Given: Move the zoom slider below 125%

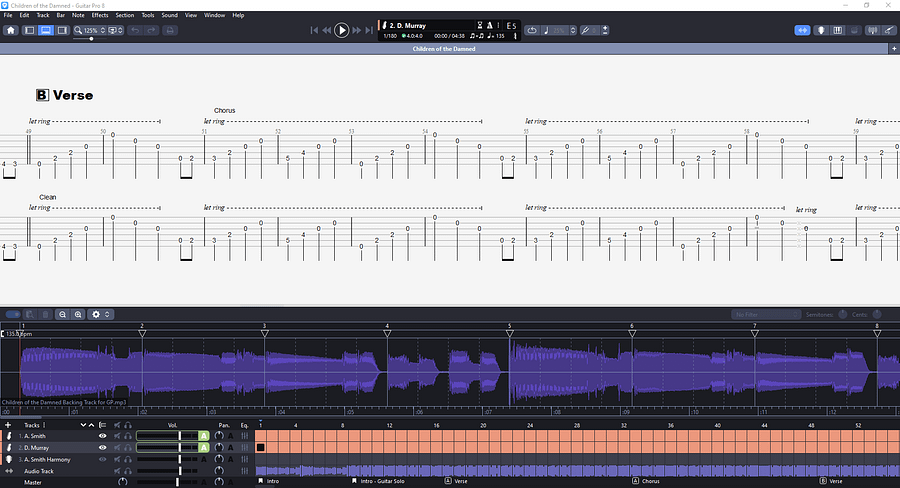Looking at the screenshot, I should (x=91, y=38).
